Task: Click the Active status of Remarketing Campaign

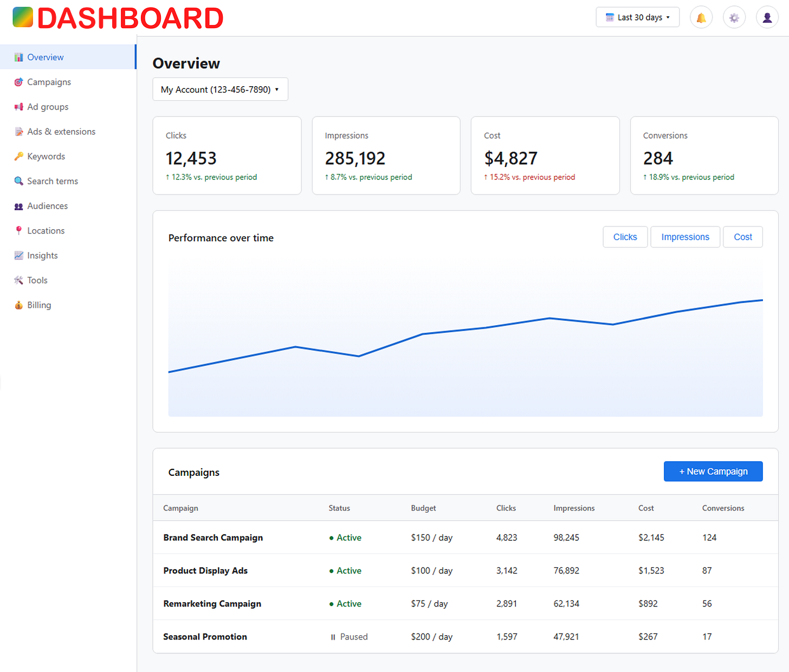Action: [x=345, y=604]
